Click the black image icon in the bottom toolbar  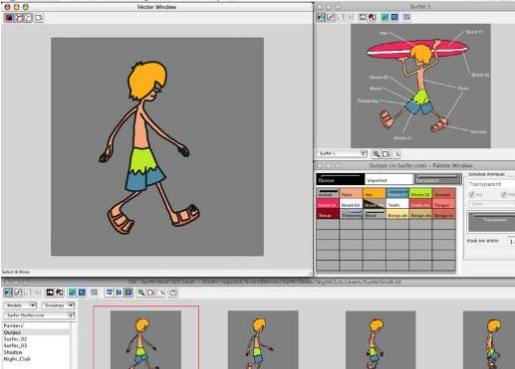pyautogui.click(x=50, y=293)
